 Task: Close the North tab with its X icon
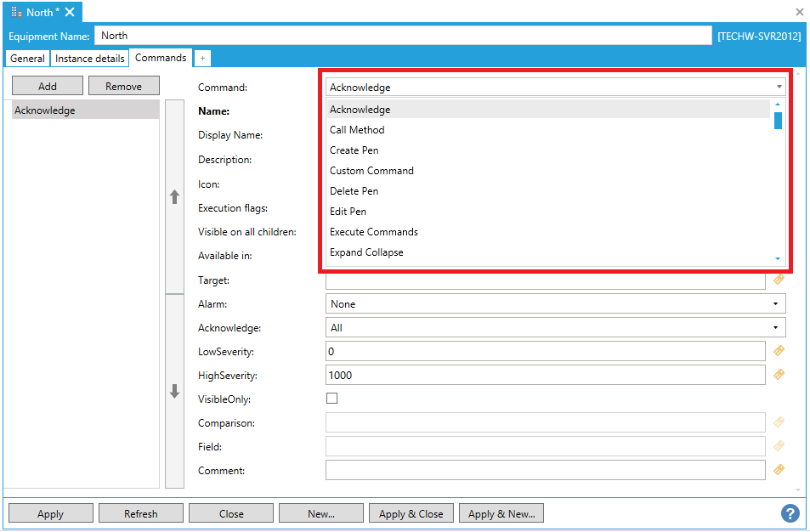pos(70,12)
